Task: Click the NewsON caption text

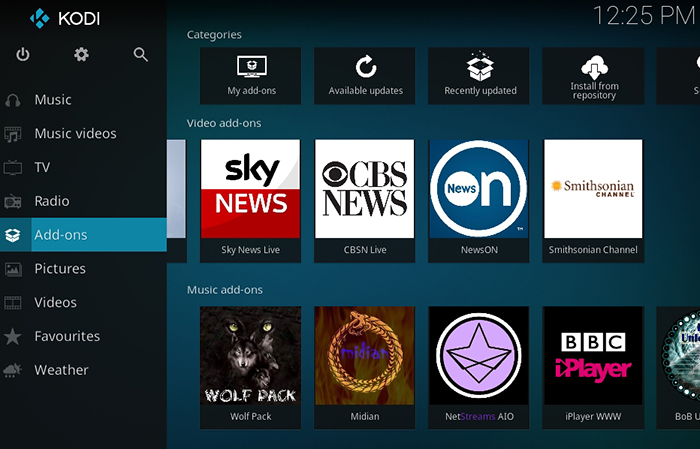Action: 479,250
